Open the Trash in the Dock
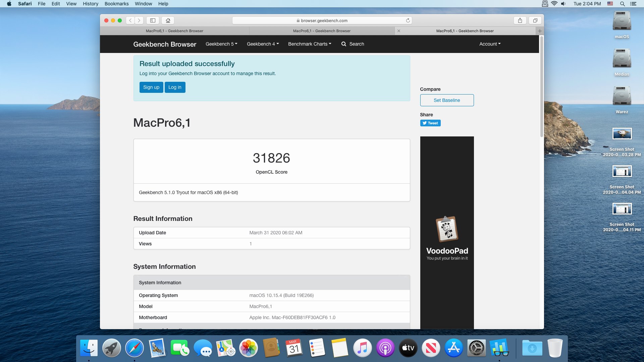The image size is (644, 362). tap(555, 348)
